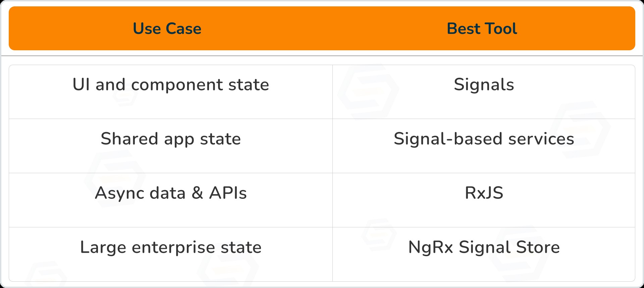Click the horizontal divider line below the orange header
The width and height of the screenshot is (644, 288).
point(322,56)
